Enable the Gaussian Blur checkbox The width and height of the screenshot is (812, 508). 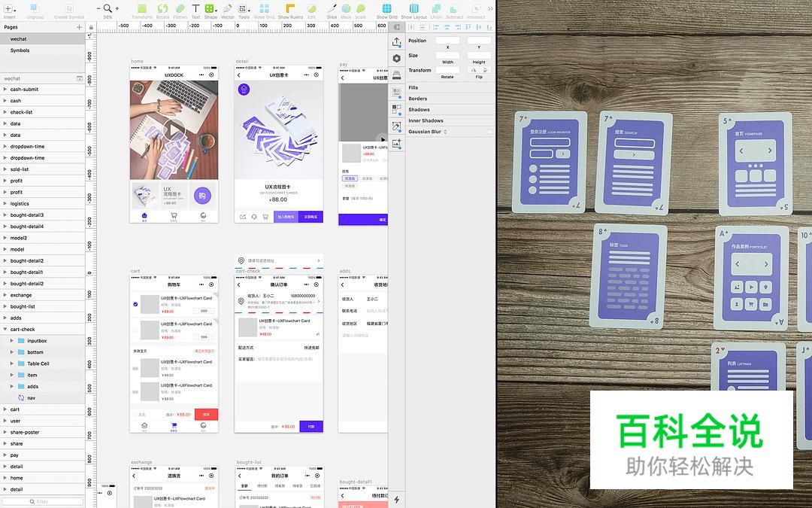pyautogui.click(x=490, y=131)
